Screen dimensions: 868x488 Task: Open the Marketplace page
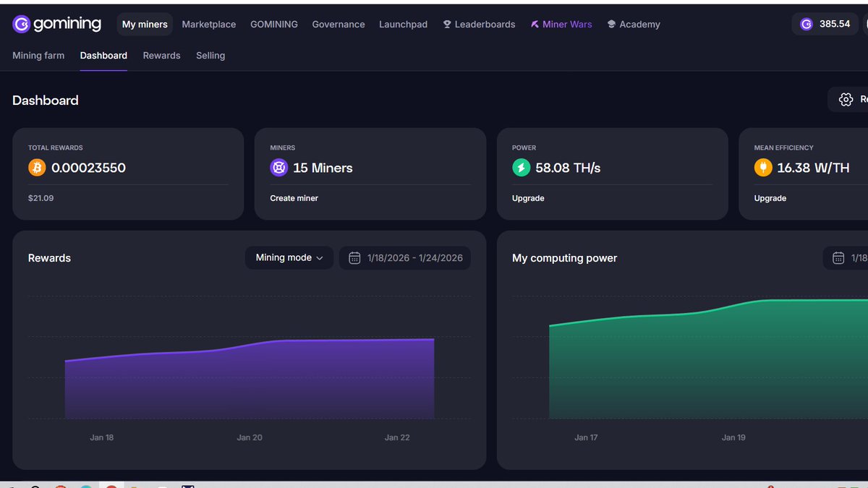point(209,24)
